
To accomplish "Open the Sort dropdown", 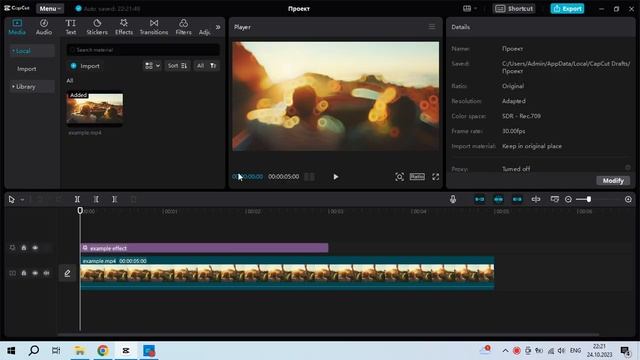I will pos(177,66).
